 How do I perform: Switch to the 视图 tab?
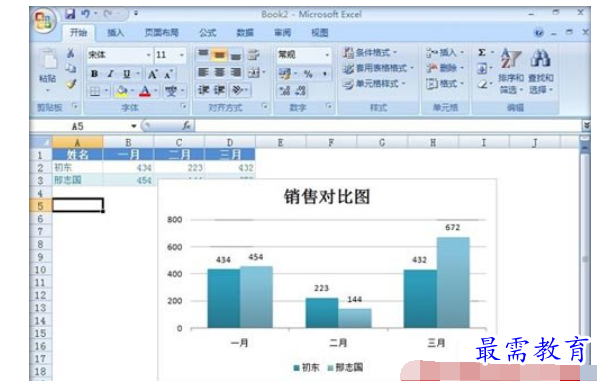click(320, 33)
